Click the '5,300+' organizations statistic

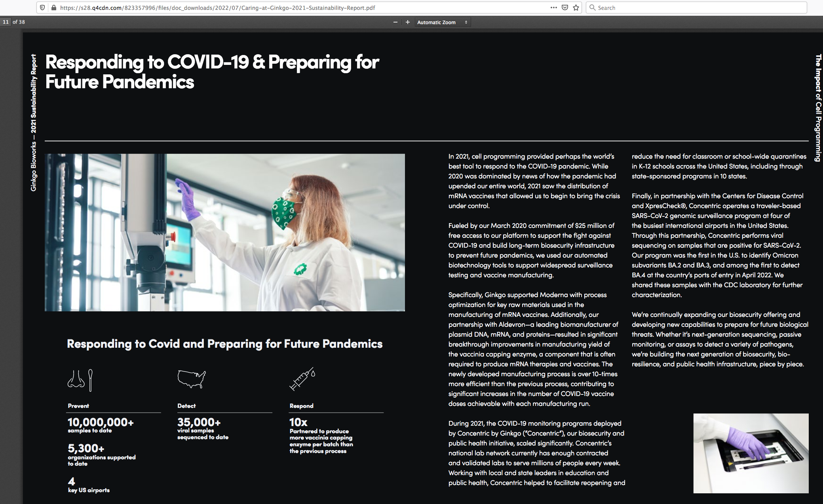[86, 448]
